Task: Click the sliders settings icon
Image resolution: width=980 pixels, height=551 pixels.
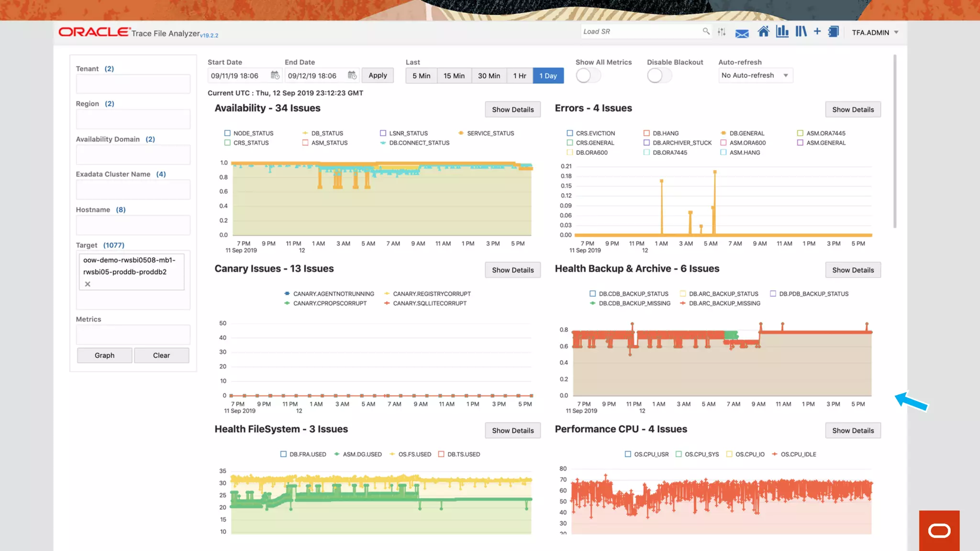Action: click(722, 32)
